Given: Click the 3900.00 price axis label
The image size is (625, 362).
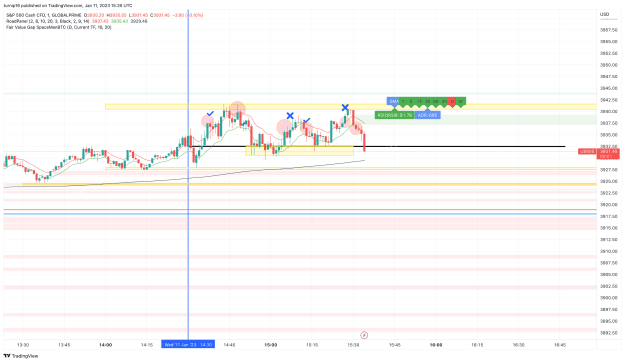Looking at the screenshot, I should [x=609, y=298].
